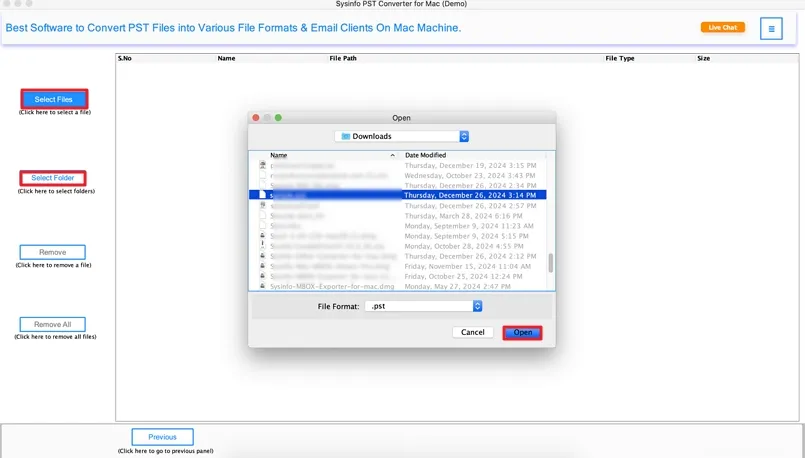Click the file icon of the October 23 row
This screenshot has height=458, width=805.
[x=263, y=176]
